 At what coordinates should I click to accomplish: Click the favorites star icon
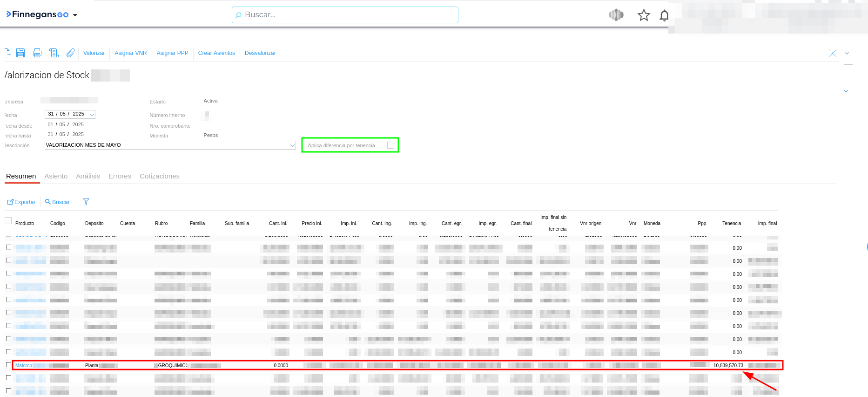(x=644, y=15)
